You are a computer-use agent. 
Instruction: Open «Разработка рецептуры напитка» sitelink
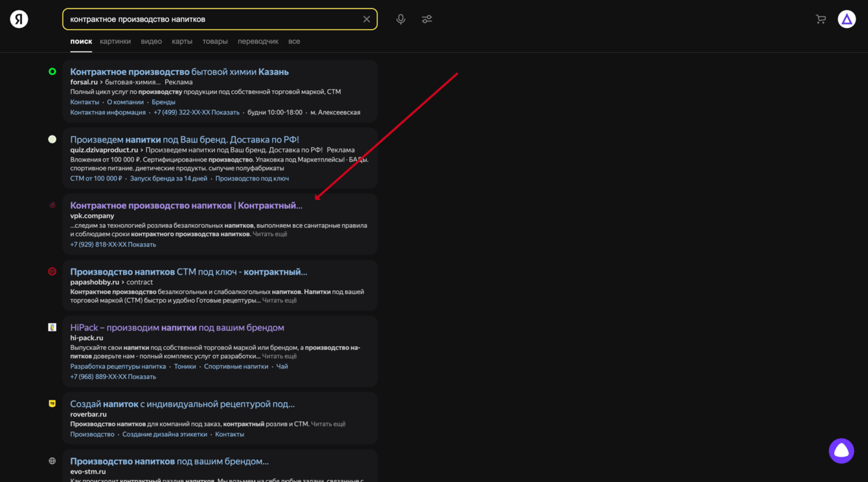pos(118,367)
